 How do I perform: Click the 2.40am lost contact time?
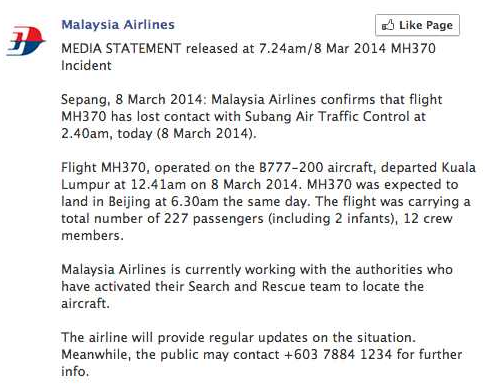click(86, 134)
